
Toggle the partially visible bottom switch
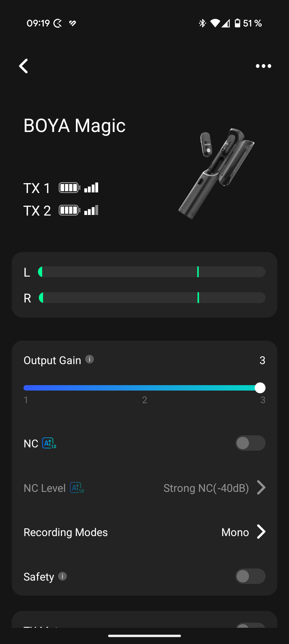click(x=250, y=625)
